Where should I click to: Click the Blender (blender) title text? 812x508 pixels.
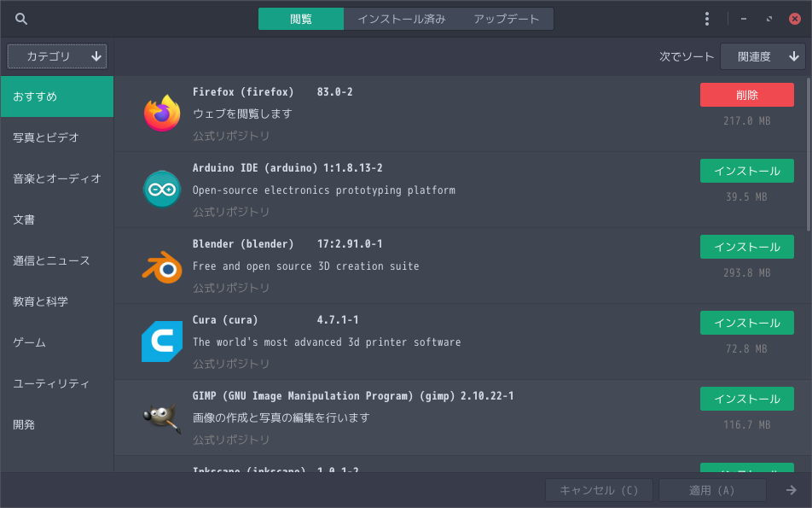243,243
